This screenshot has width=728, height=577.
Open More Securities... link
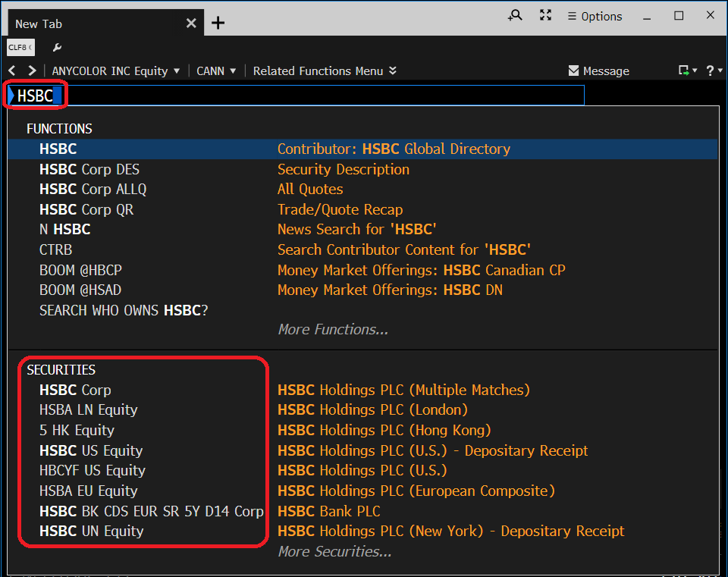334,551
